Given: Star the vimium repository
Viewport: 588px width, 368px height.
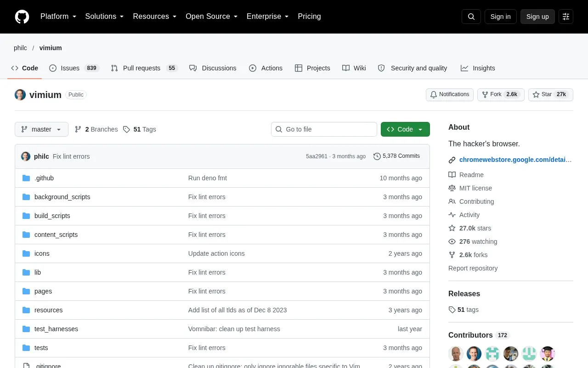Looking at the screenshot, I should (x=551, y=95).
